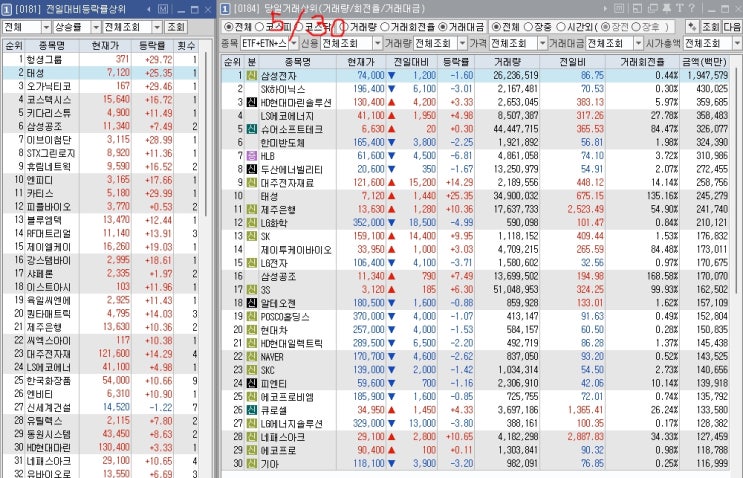Screen dimensions: 743x478
Task: Select the 시간외 radio button
Action: coord(561,27)
